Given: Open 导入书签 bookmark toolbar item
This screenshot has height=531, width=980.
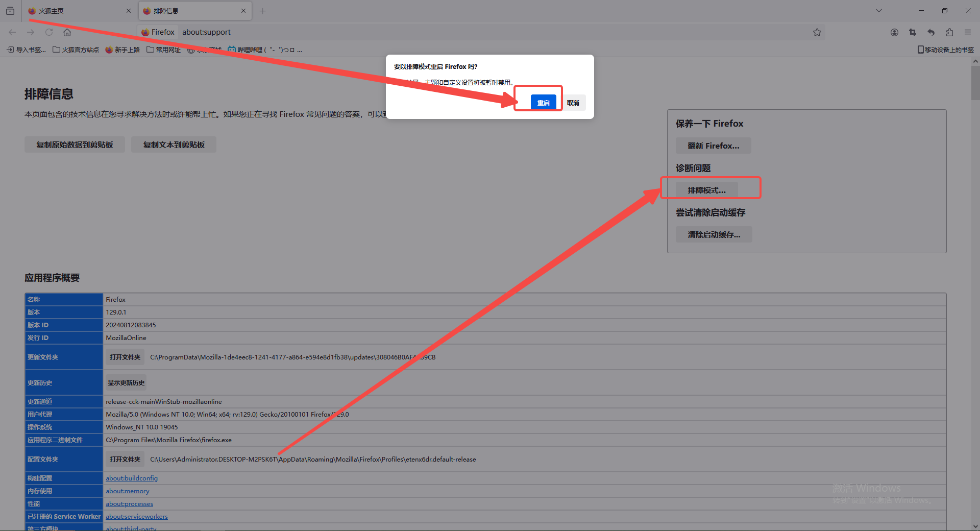Looking at the screenshot, I should coord(27,50).
